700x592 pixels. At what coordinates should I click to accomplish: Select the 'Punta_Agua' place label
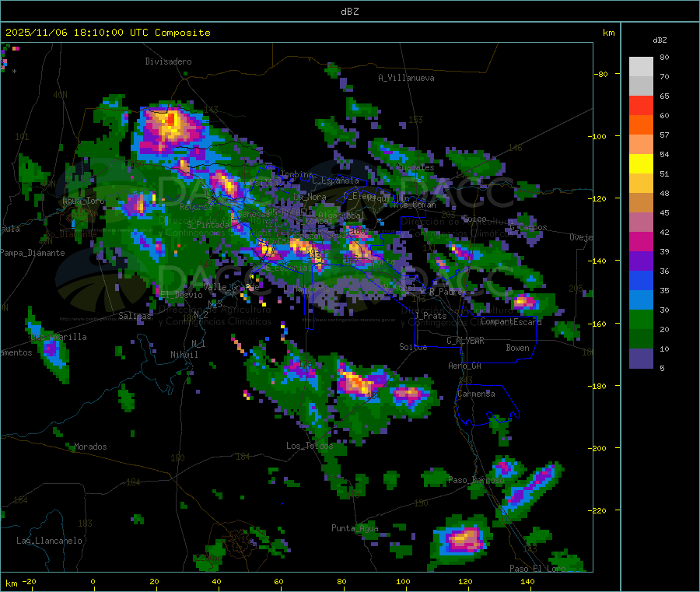(x=355, y=528)
